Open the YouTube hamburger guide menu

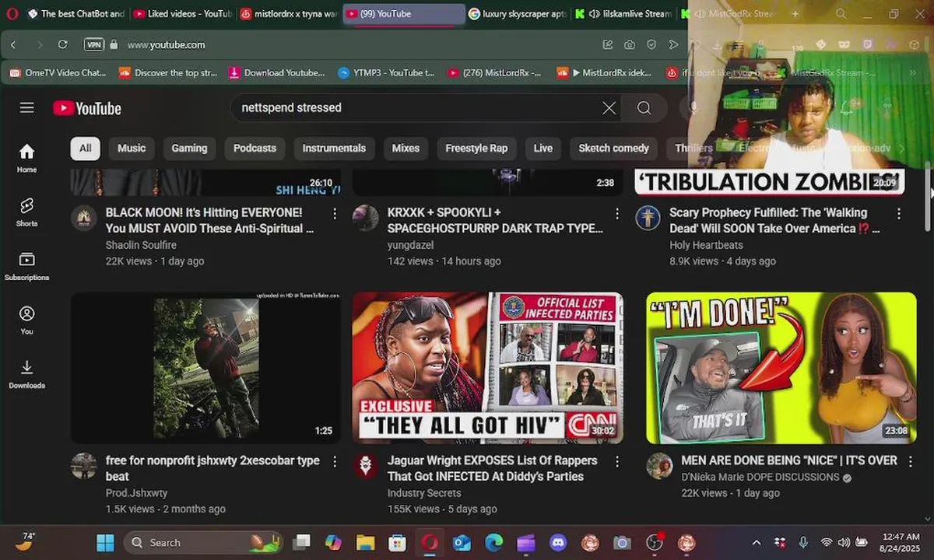point(27,107)
